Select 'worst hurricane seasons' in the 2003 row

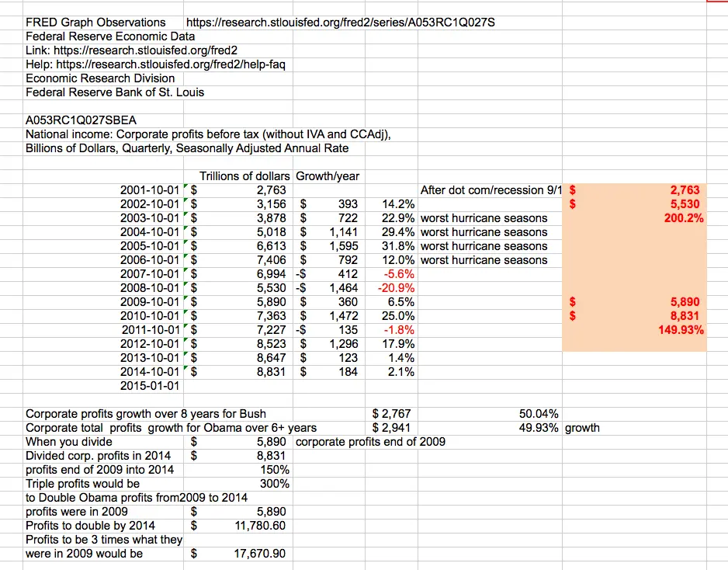(484, 218)
